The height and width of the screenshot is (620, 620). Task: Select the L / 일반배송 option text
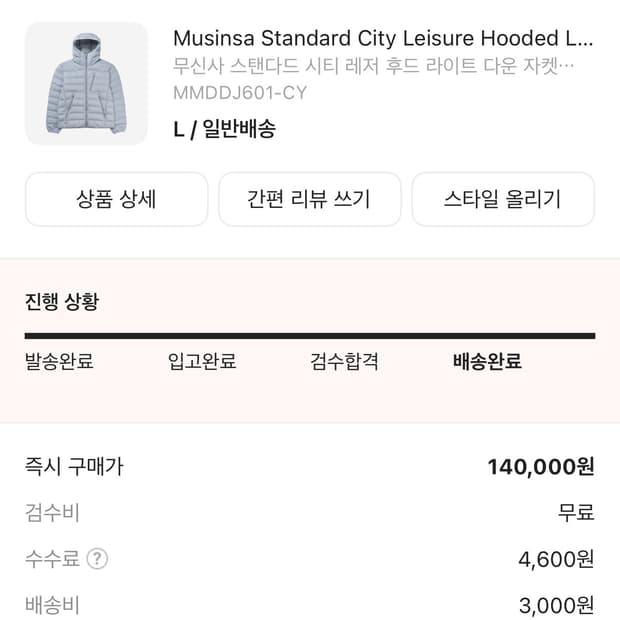(224, 129)
